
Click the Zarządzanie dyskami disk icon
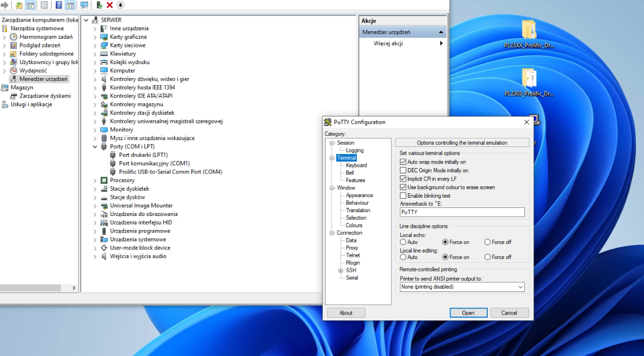(13, 96)
